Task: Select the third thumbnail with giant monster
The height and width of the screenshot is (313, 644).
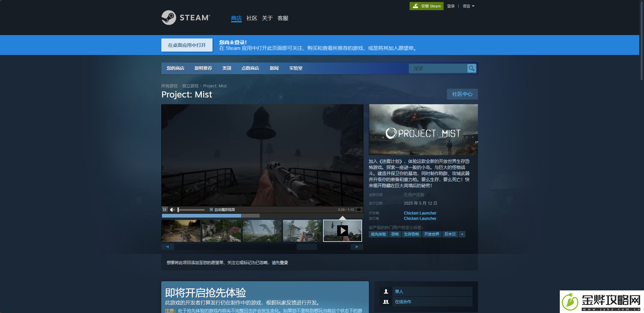Action: click(x=262, y=231)
